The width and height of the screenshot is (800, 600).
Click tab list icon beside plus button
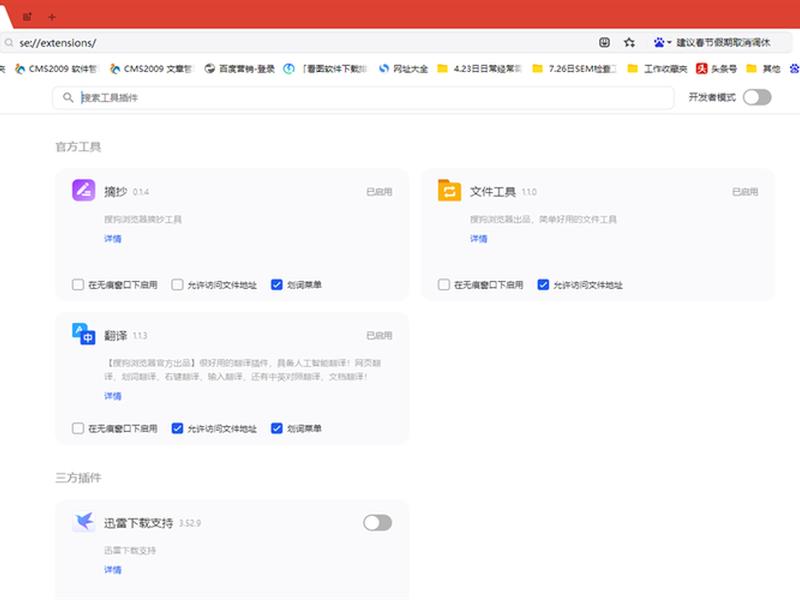27,17
